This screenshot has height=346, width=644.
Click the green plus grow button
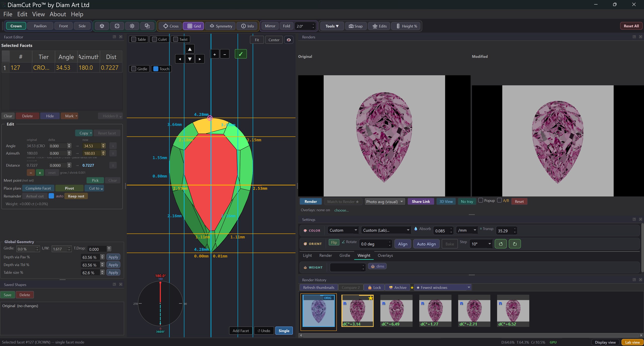coord(40,173)
